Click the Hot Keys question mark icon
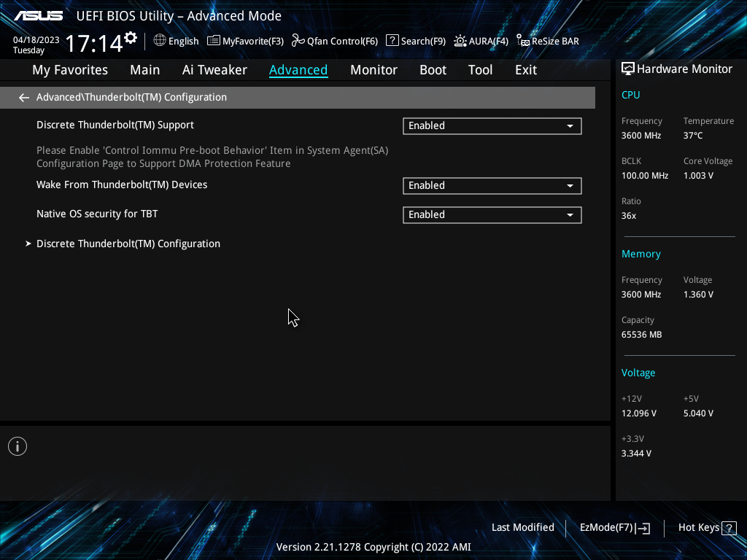Screen dimensions: 747x560 tap(729, 528)
